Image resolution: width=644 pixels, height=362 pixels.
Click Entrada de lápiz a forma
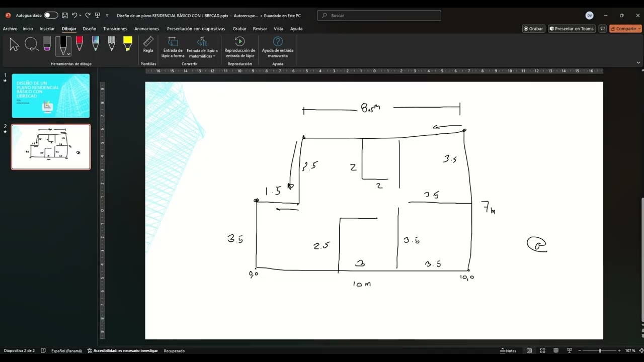[x=173, y=47]
